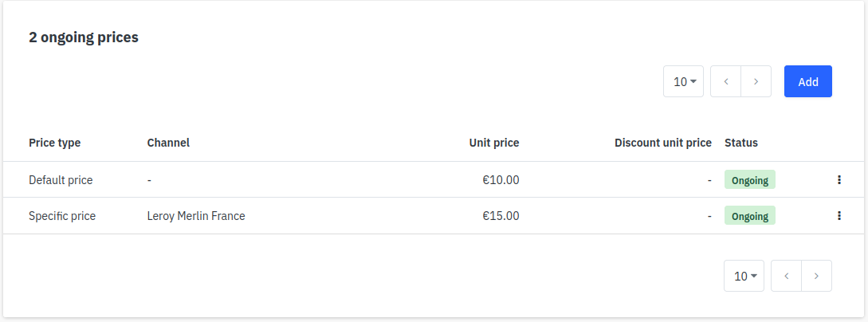Go to next page in top pagination
Screen dimensions: 868x322
[x=756, y=81]
